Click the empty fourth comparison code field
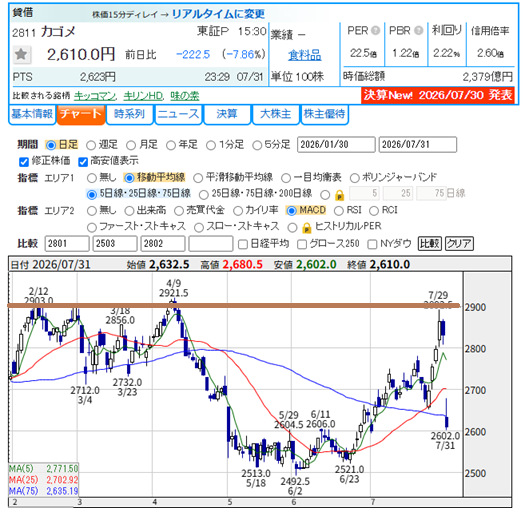This screenshot has height=508, width=525. tap(211, 243)
